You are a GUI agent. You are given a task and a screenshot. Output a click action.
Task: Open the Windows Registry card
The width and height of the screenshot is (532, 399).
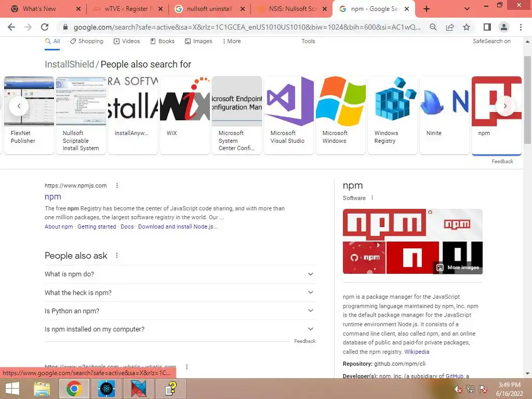(x=393, y=115)
